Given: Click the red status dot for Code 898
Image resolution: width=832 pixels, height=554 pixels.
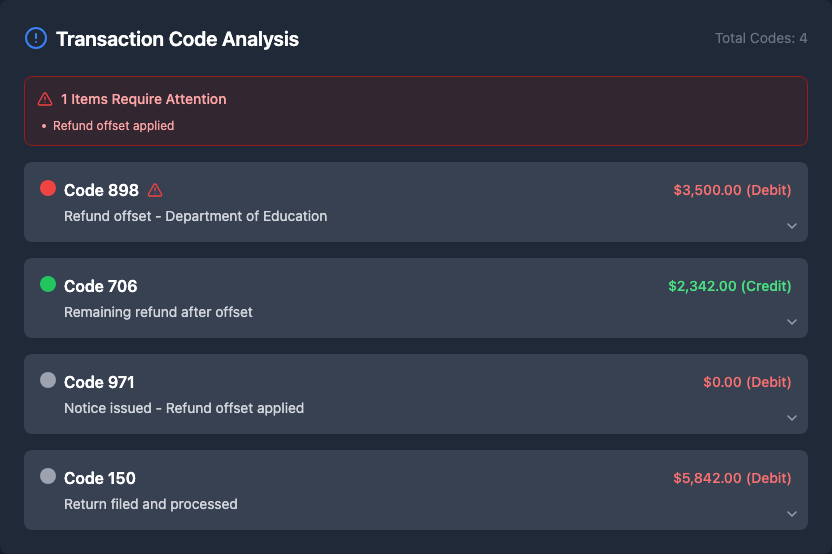Looking at the screenshot, I should (48, 188).
